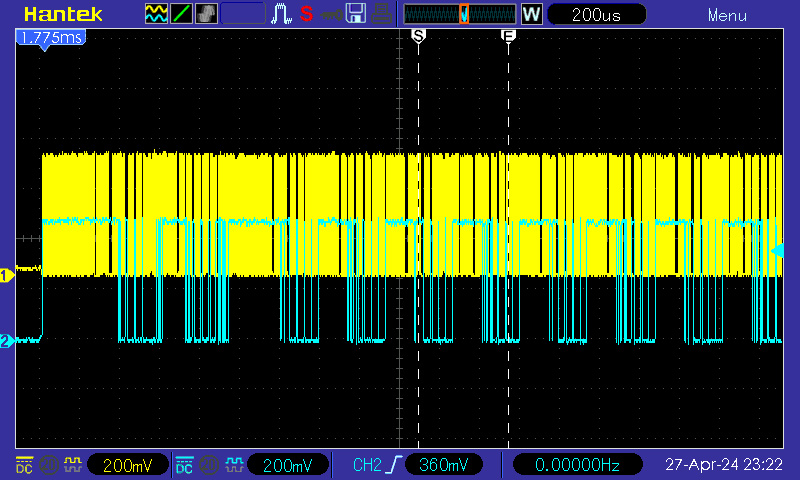Image resolution: width=800 pixels, height=480 pixels.
Task: Click the gray waveform persistence icon
Action: pyautogui.click(x=206, y=14)
